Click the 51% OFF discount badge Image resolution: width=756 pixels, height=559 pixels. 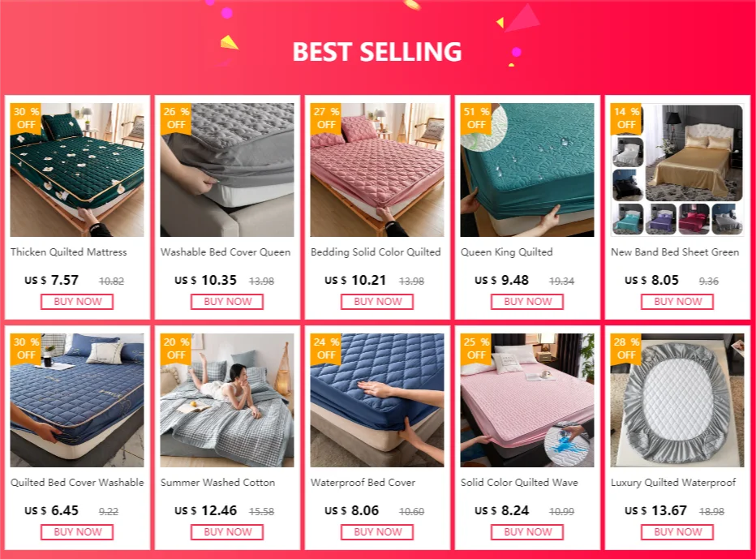point(476,118)
